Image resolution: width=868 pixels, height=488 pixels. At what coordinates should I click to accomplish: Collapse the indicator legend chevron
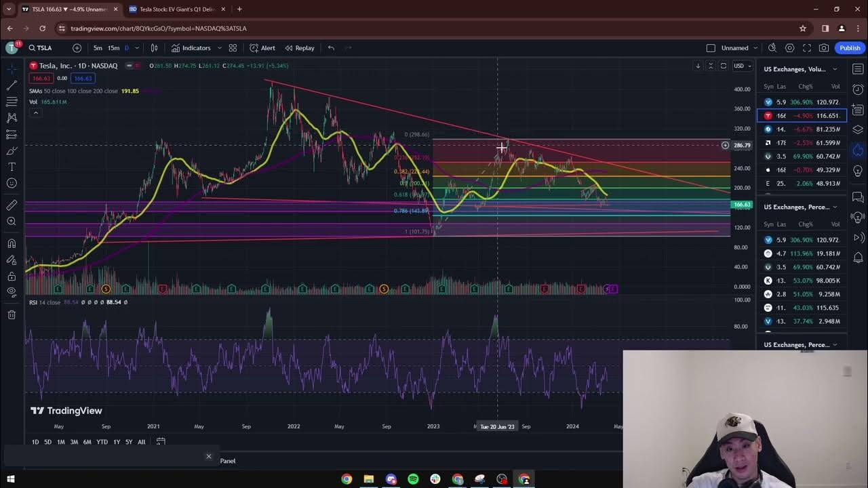pos(35,113)
